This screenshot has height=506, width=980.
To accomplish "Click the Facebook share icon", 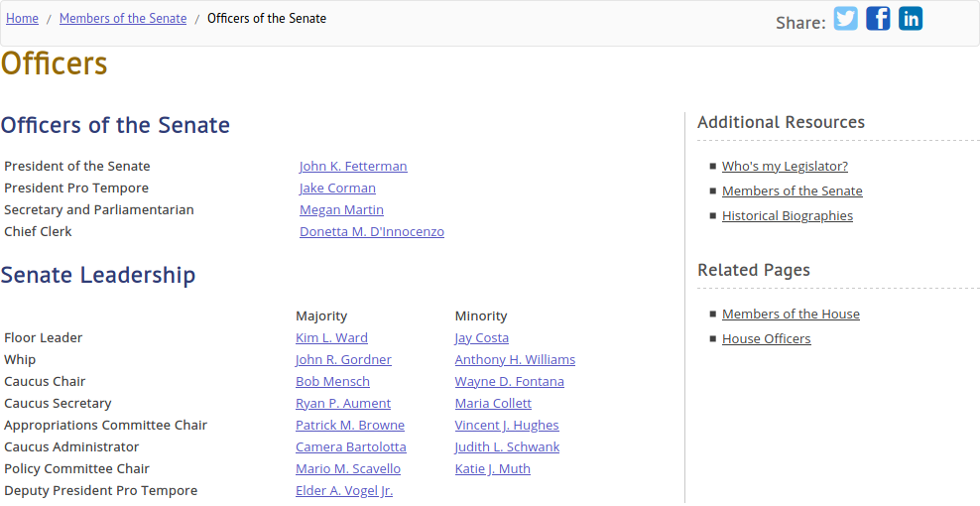I will click(878, 19).
